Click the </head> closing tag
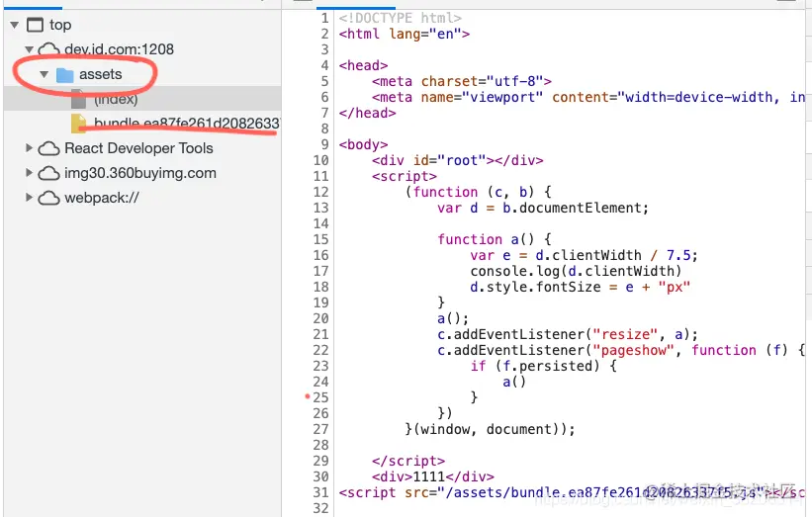Image resolution: width=812 pixels, height=517 pixels. (368, 113)
